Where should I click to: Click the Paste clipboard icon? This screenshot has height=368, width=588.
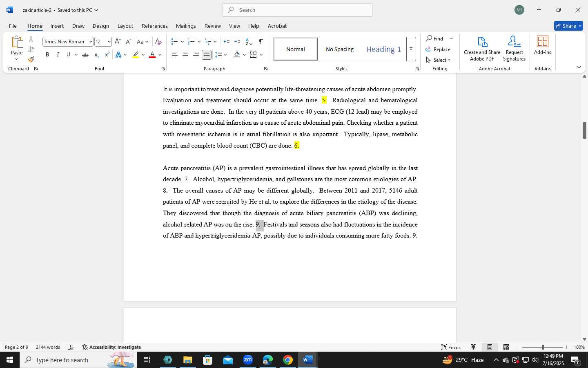(17, 42)
